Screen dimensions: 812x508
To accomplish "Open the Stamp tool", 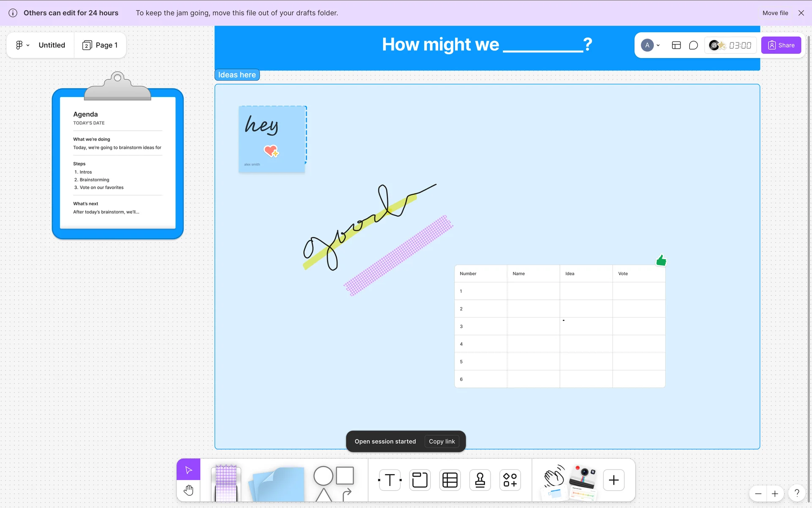I will tap(480, 480).
